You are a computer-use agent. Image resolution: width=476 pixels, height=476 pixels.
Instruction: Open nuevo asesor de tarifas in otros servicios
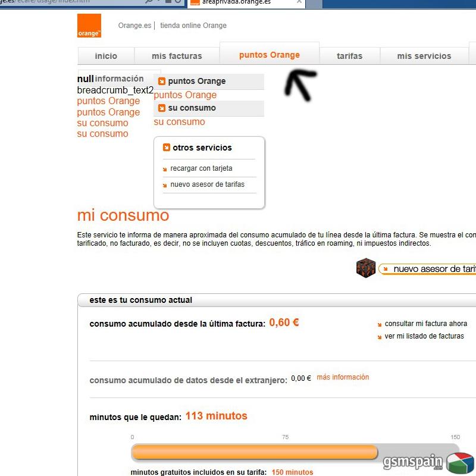point(207,184)
